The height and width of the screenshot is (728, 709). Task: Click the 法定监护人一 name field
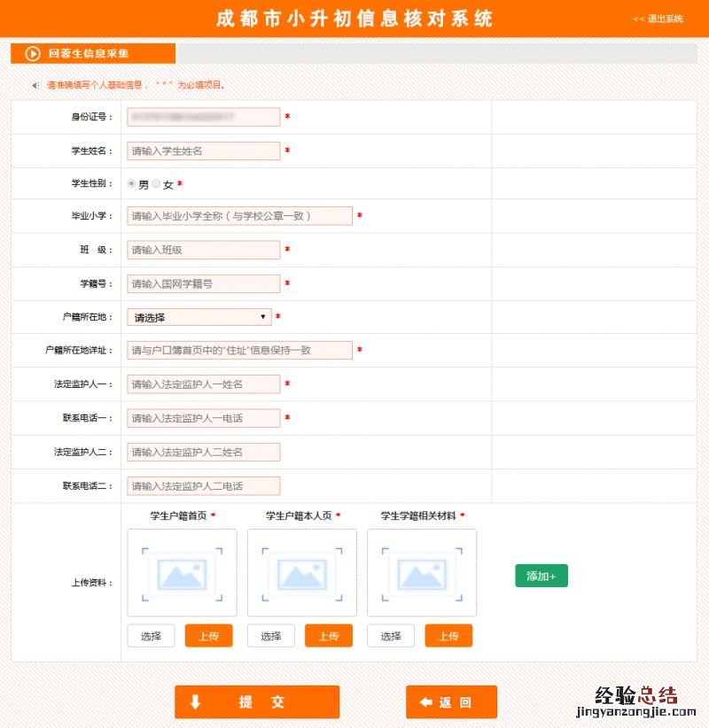[x=203, y=384]
